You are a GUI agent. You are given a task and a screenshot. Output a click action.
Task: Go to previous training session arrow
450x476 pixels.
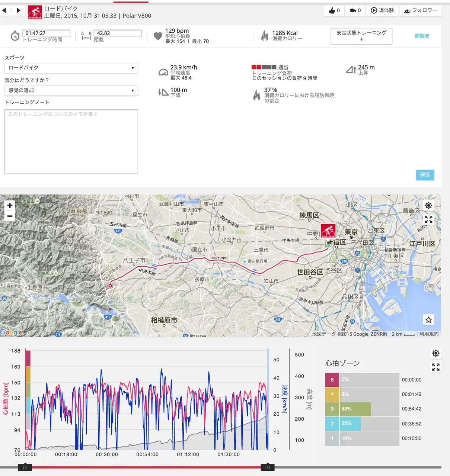(4, 10)
